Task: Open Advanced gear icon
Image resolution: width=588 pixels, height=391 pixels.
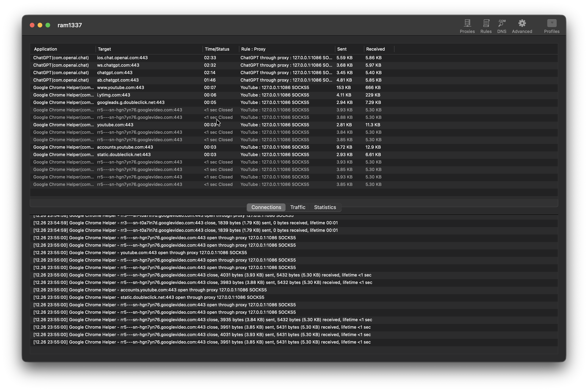Action: coord(522,26)
